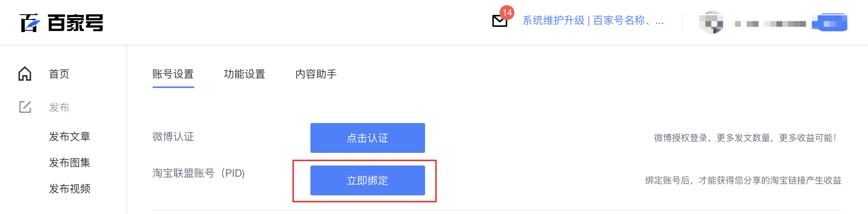Select 发布文章 in the sidebar
This screenshot has height=214, width=868.
click(x=70, y=136)
